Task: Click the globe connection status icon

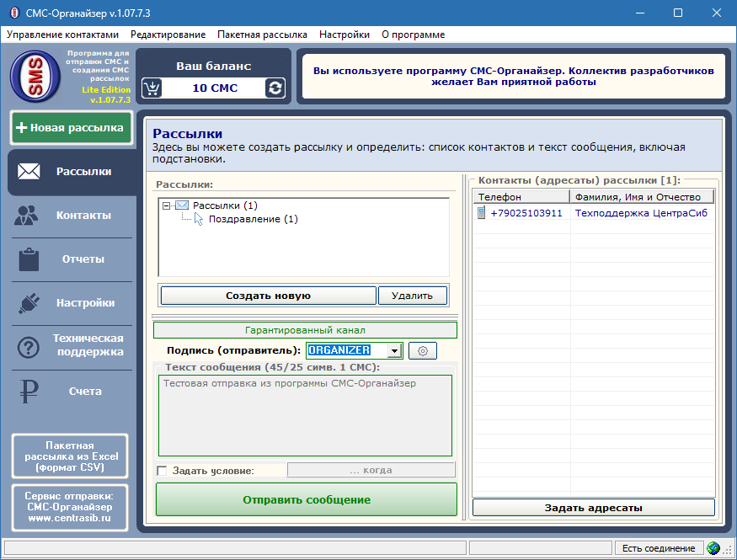Action: point(713,548)
